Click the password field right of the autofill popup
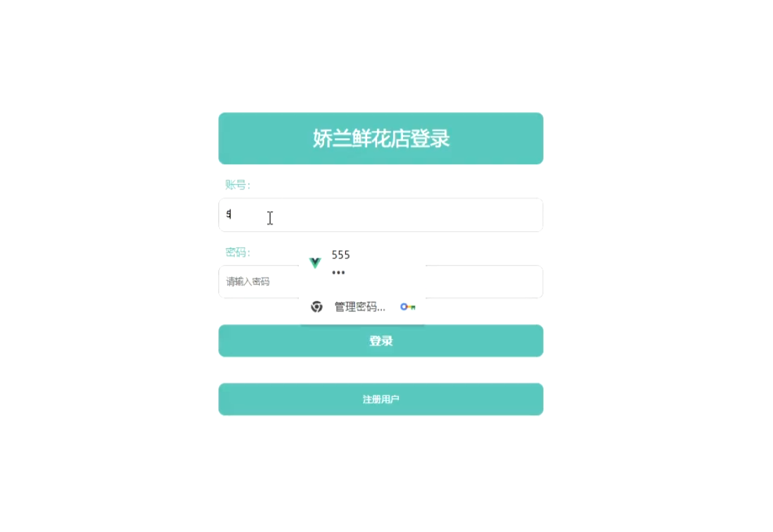The width and height of the screenshot is (773, 532). tap(484, 282)
